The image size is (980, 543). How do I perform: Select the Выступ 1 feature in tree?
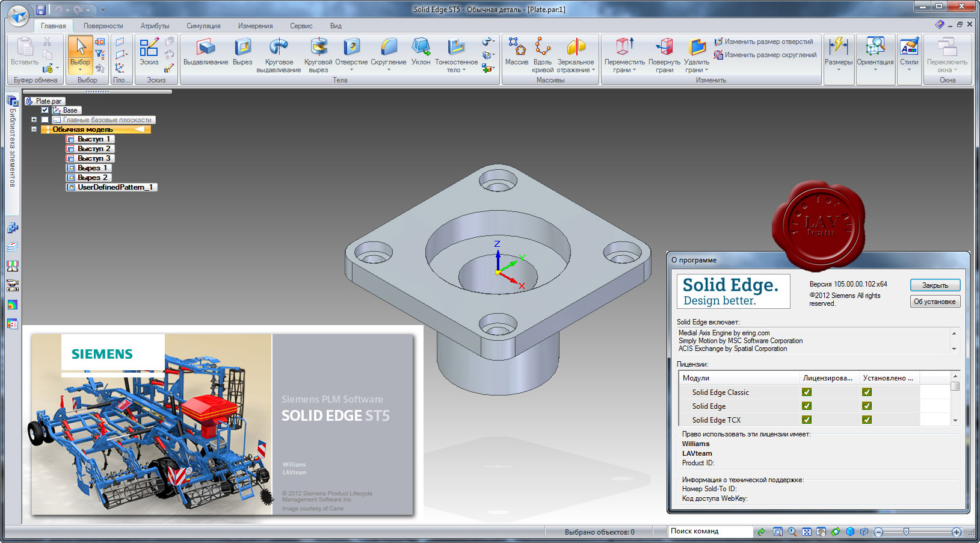coord(90,139)
